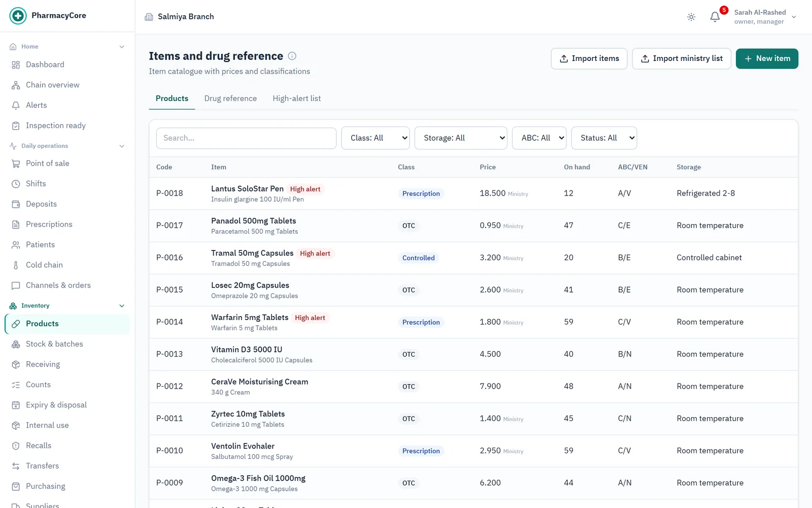The width and height of the screenshot is (812, 508).
Task: Open Recalls page
Action: point(67,446)
